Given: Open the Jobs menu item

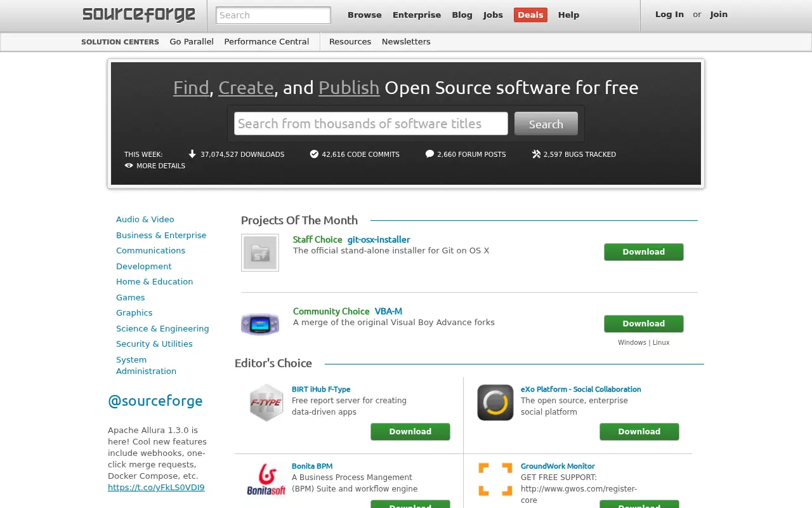Looking at the screenshot, I should click(493, 15).
